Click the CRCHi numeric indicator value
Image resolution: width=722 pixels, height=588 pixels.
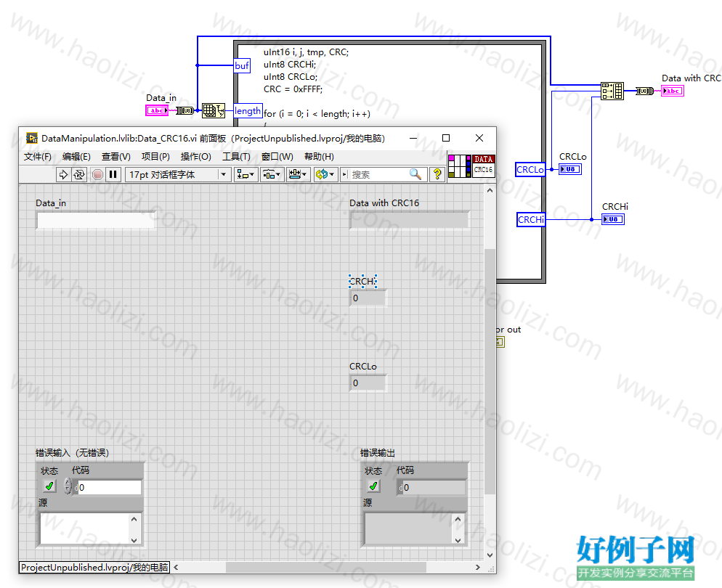pos(368,298)
